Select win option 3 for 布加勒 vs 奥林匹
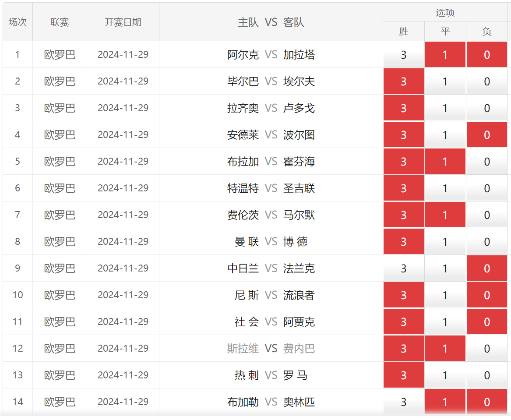The image size is (511, 420). coord(403,402)
